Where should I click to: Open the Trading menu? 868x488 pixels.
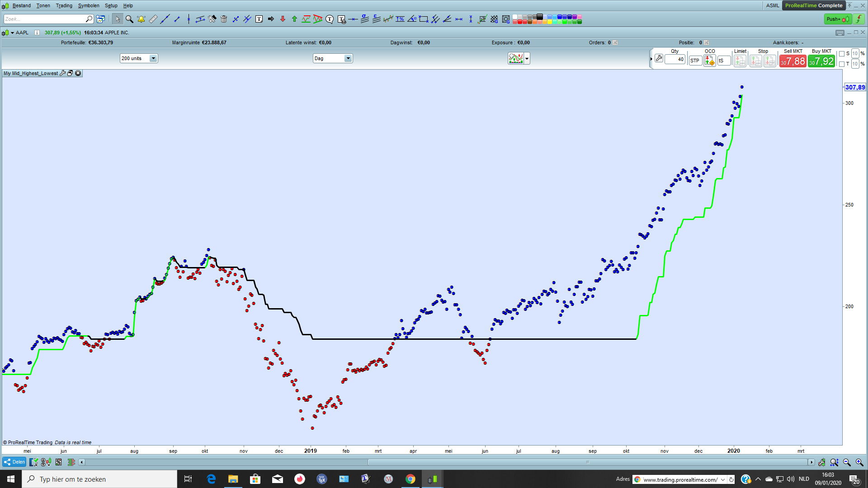click(64, 5)
